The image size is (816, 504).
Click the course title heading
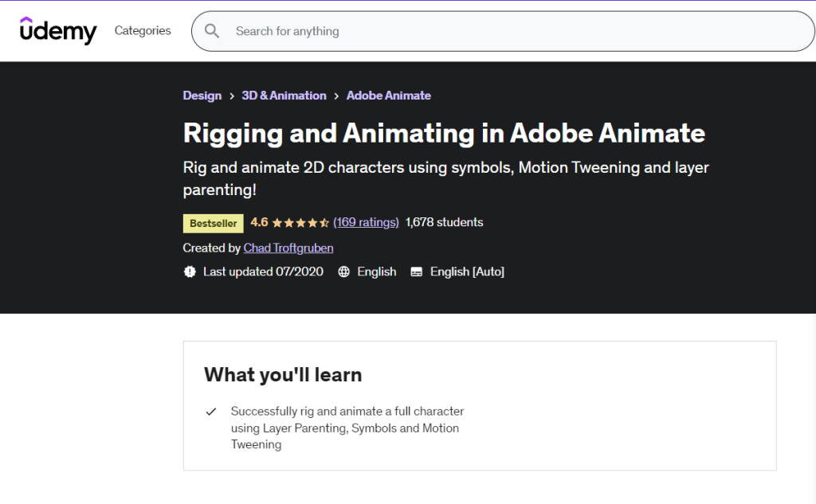[443, 133]
